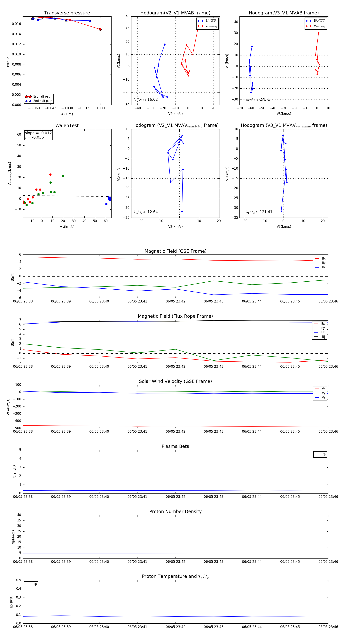The image size is (351, 644).
Task: Select the "Bx'" legend entry
Action: click(320, 324)
